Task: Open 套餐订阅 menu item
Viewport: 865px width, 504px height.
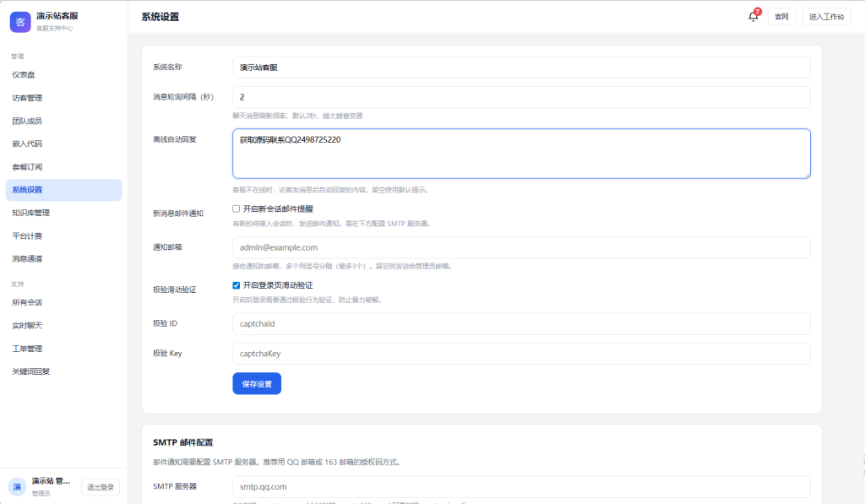Action: tap(63, 167)
